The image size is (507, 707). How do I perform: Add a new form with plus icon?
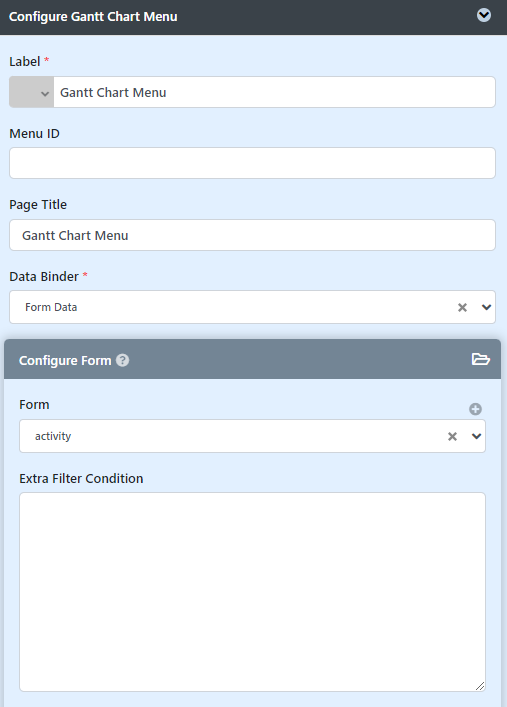click(x=475, y=409)
